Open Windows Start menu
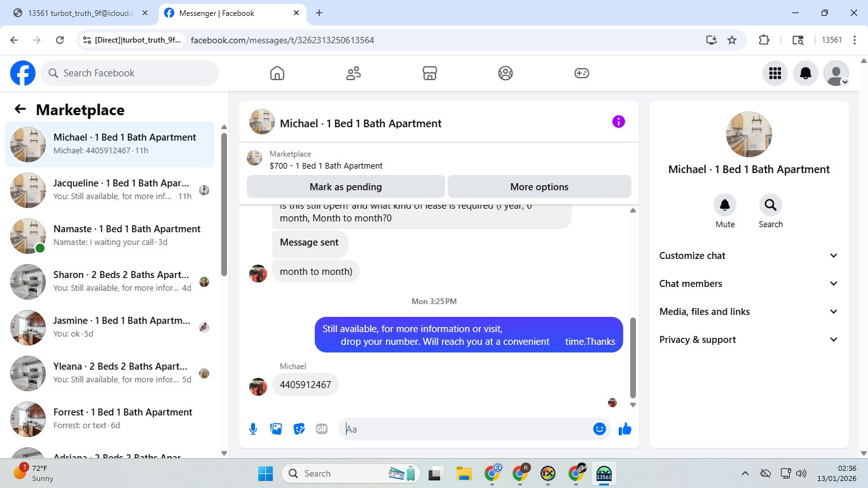Image resolution: width=868 pixels, height=488 pixels. (265, 473)
